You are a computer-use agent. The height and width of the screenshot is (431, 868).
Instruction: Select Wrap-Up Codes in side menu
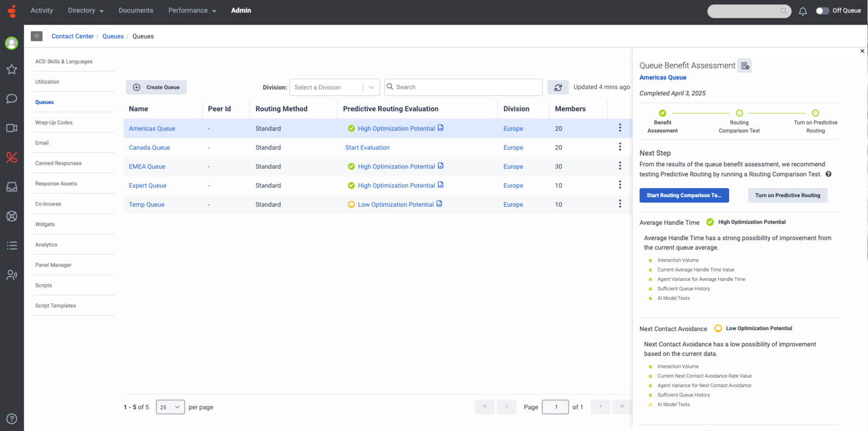click(54, 123)
